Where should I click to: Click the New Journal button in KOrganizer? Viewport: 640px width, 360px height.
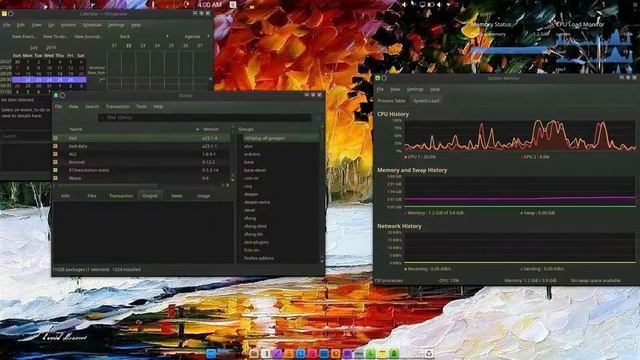(89, 36)
